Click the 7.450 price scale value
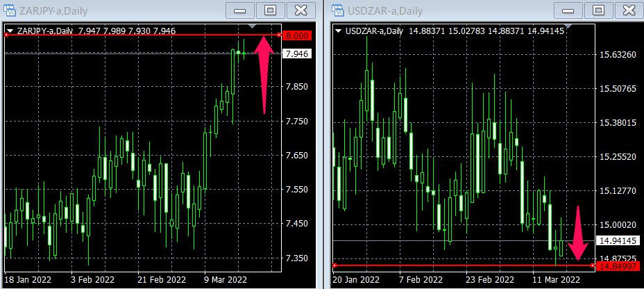The width and height of the screenshot is (644, 289). [x=297, y=224]
